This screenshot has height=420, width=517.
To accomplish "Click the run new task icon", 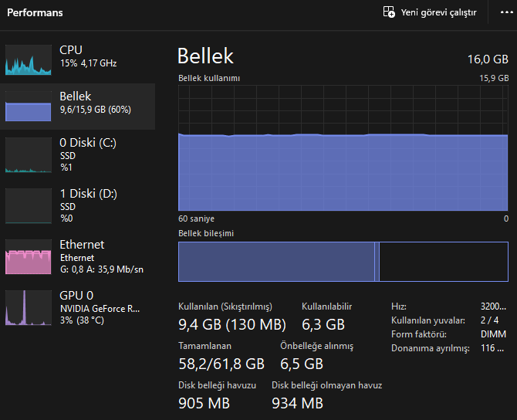I will [x=390, y=12].
